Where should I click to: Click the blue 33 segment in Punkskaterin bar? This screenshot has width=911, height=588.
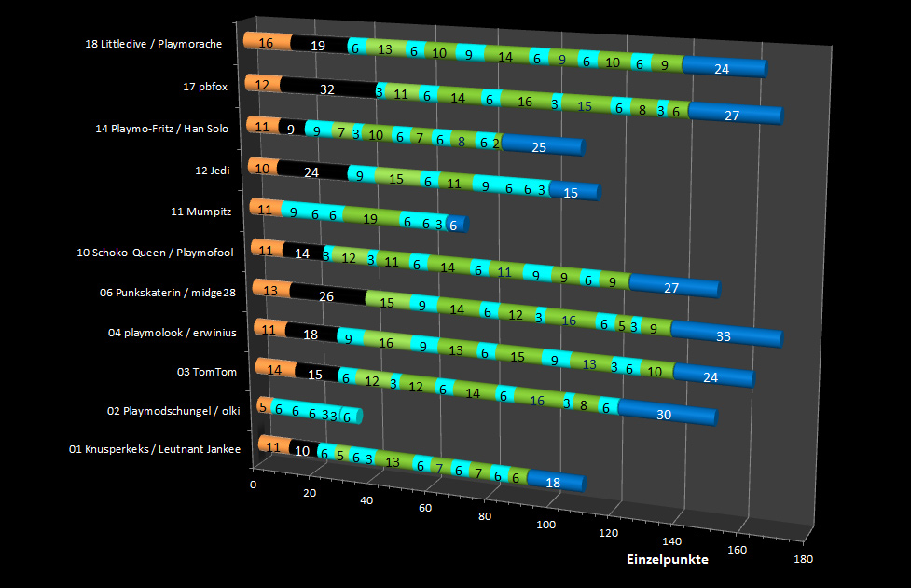tap(723, 336)
